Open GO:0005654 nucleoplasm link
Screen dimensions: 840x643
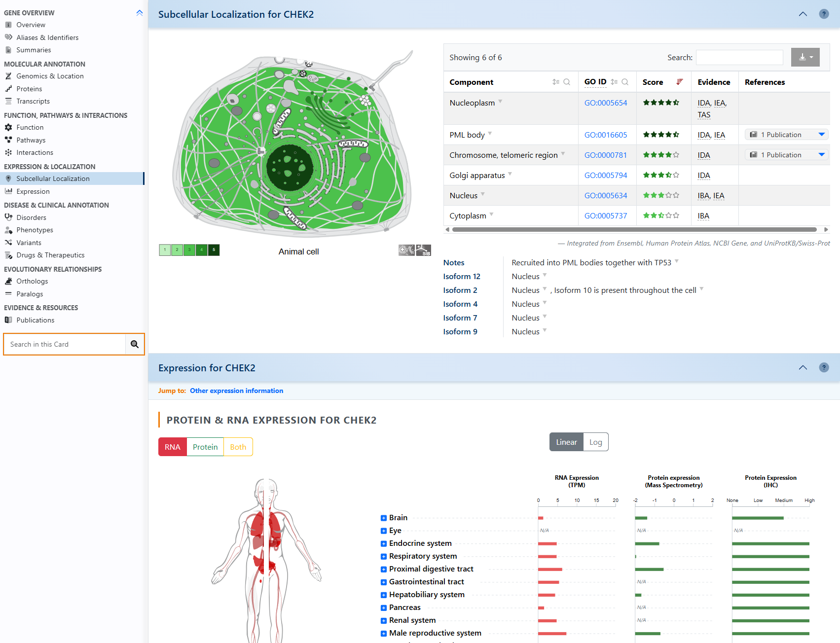click(x=606, y=103)
